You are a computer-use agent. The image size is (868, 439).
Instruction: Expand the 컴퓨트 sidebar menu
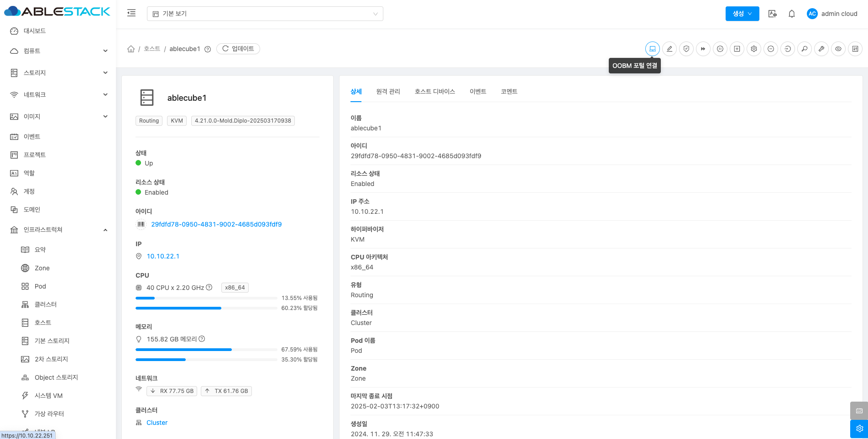click(x=58, y=51)
